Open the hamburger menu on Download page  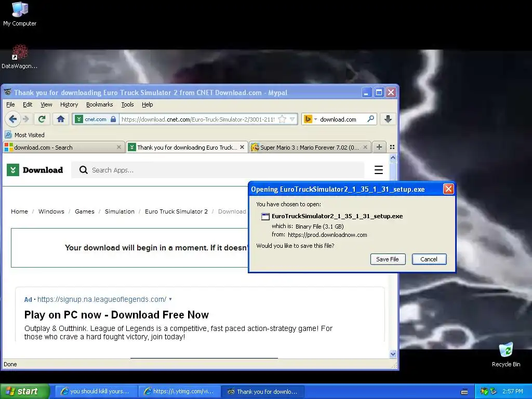point(379,170)
